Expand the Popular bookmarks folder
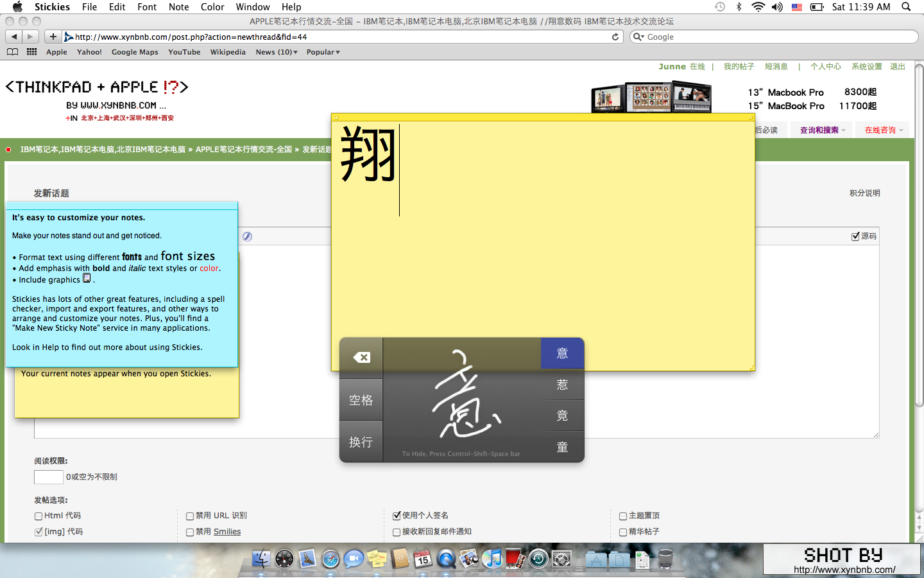 pos(323,52)
